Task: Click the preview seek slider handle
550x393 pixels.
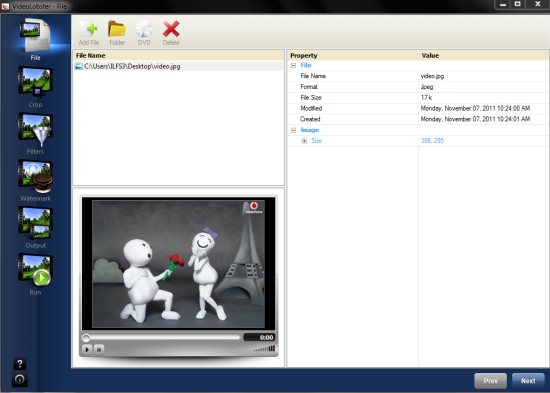Action: 86,338
